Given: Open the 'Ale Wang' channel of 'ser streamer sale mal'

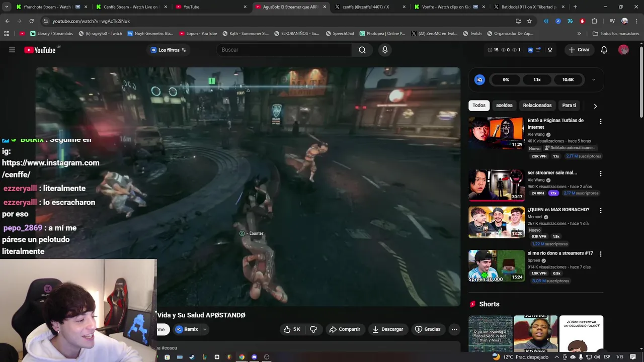Looking at the screenshot, I should pyautogui.click(x=536, y=180).
